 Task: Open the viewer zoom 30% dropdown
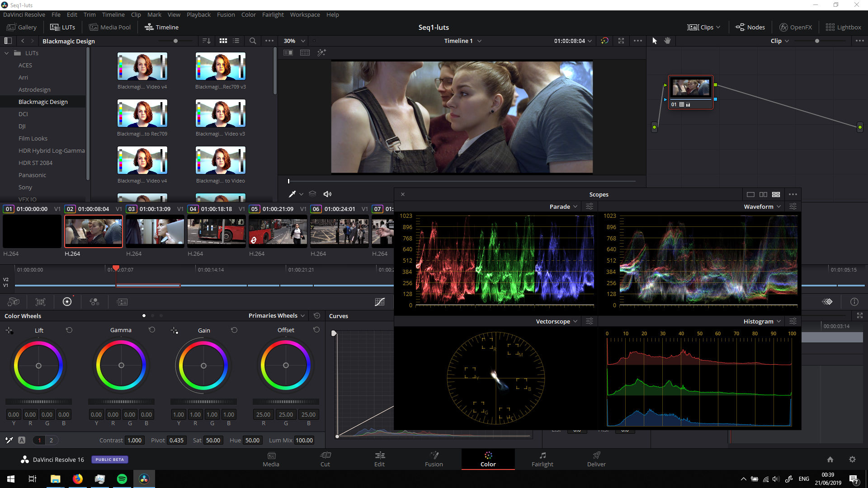point(294,41)
